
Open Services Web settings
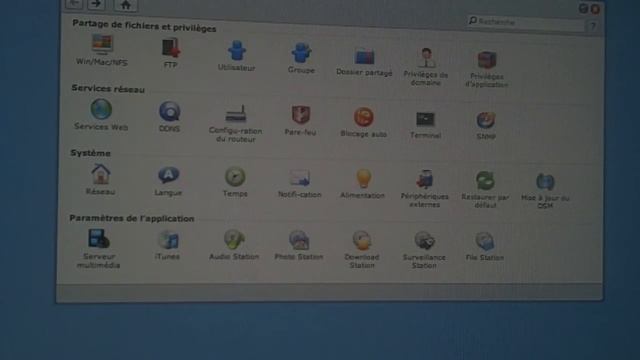coord(101,115)
